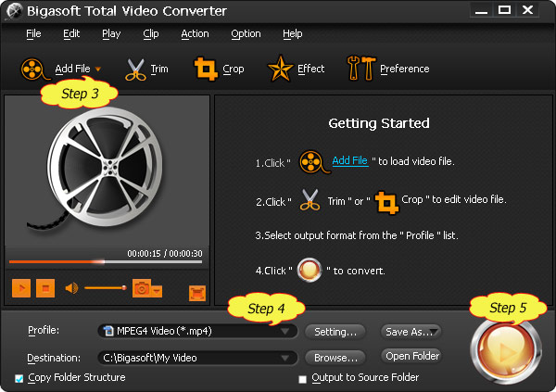Viewport: 556px width, 392px height.
Task: Click the Add File link in Getting Started
Action: click(350, 160)
